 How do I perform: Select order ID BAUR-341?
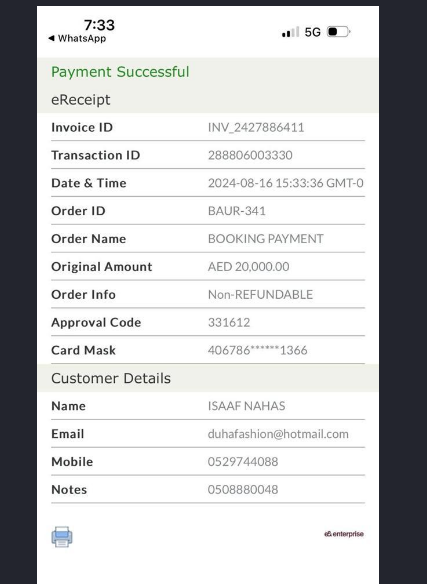point(237,211)
